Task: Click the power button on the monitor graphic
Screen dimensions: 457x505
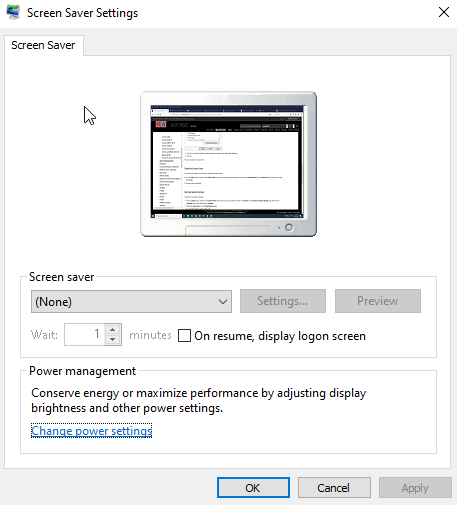Action: tap(289, 227)
